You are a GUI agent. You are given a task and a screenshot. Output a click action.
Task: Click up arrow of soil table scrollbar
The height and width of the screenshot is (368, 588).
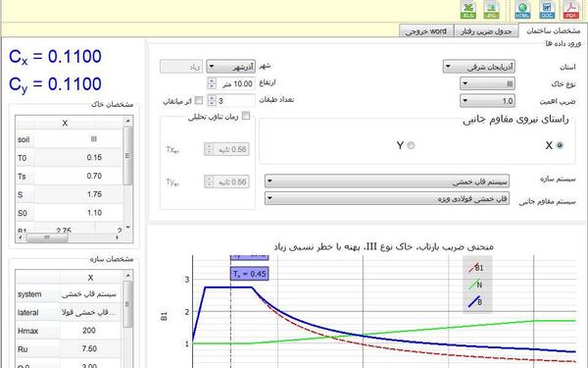click(x=127, y=121)
